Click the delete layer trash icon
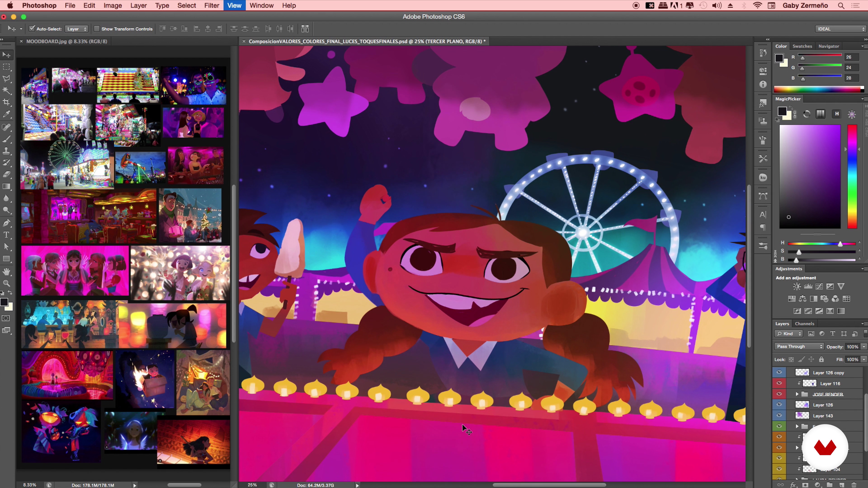This screenshot has height=488, width=868. point(854,485)
